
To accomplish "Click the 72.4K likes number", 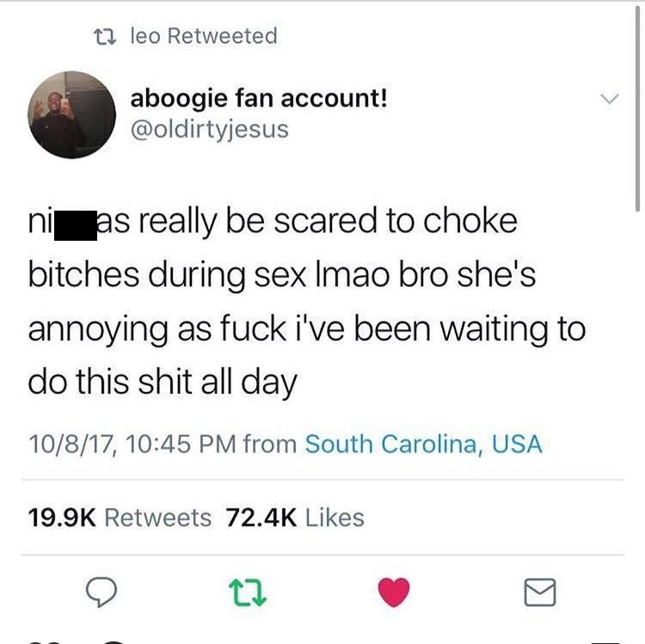I will (x=261, y=518).
